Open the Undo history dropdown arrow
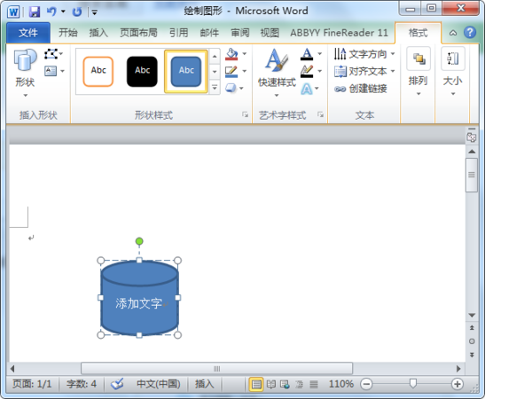This screenshot has width=532, height=399. (63, 12)
